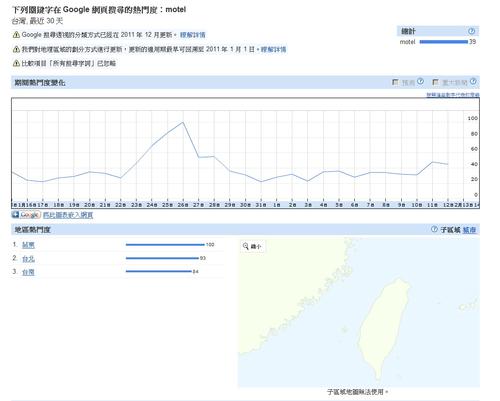Click the warning icon beside the 2011年12月 notice
The height and width of the screenshot is (401, 500).
(x=16, y=35)
